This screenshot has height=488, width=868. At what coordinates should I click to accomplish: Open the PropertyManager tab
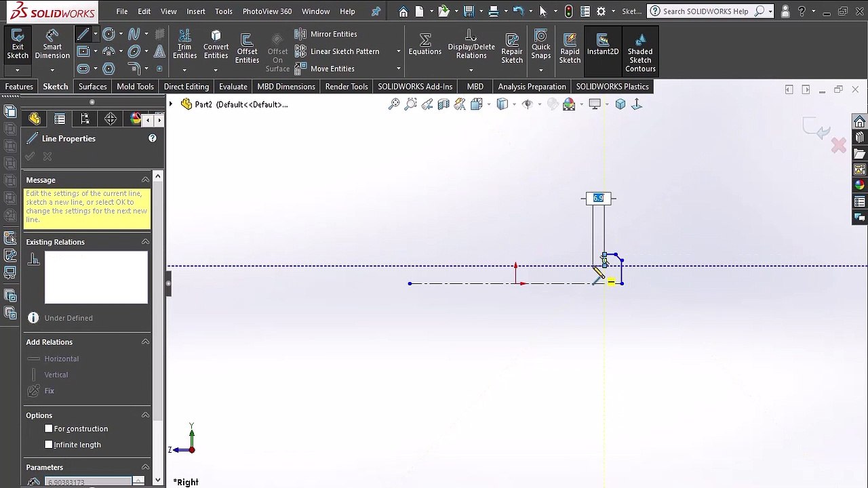click(60, 119)
